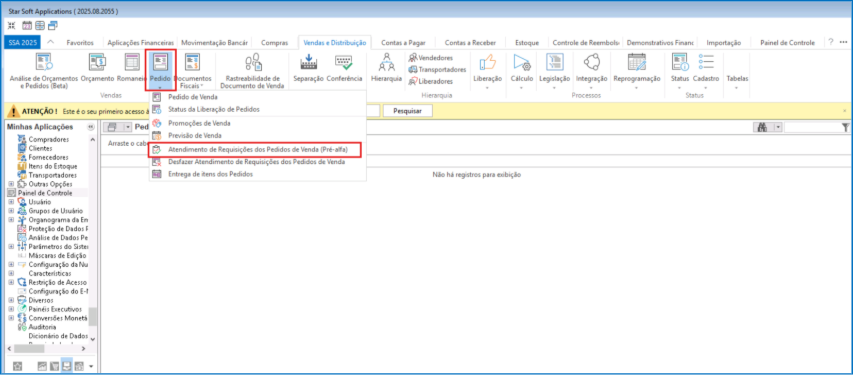Screen dimensions: 853x375
Task: Close the yellow ATENÇÃO notification bar
Action: 845,110
